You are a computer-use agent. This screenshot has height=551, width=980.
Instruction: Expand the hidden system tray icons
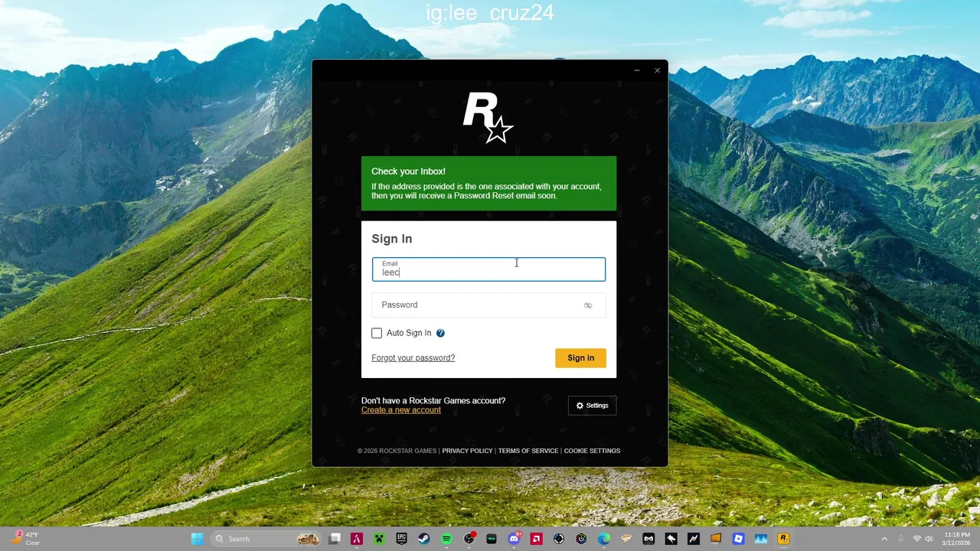pyautogui.click(x=884, y=539)
